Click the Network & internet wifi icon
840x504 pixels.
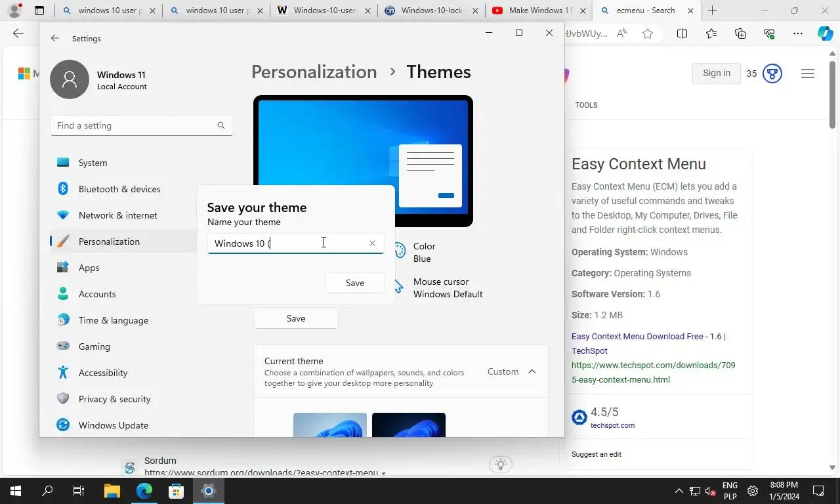tap(63, 215)
